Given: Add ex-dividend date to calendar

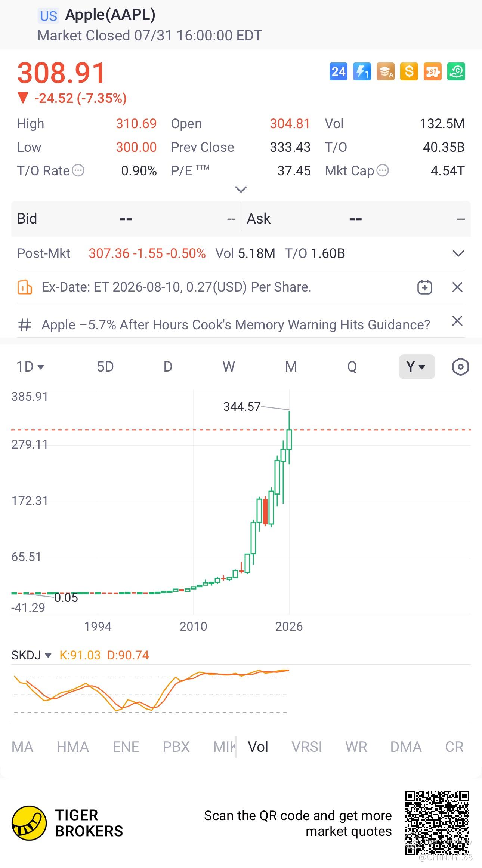Looking at the screenshot, I should (x=425, y=287).
